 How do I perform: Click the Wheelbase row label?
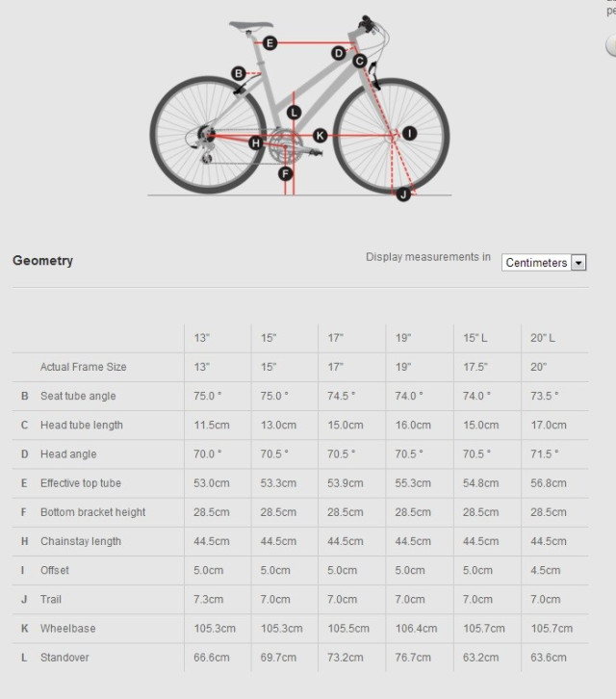click(67, 628)
